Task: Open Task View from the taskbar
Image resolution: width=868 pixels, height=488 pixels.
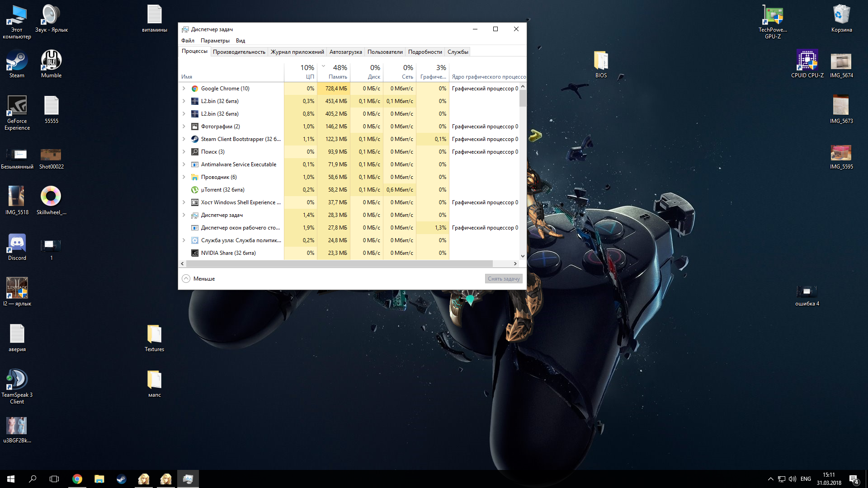Action: tap(54, 479)
